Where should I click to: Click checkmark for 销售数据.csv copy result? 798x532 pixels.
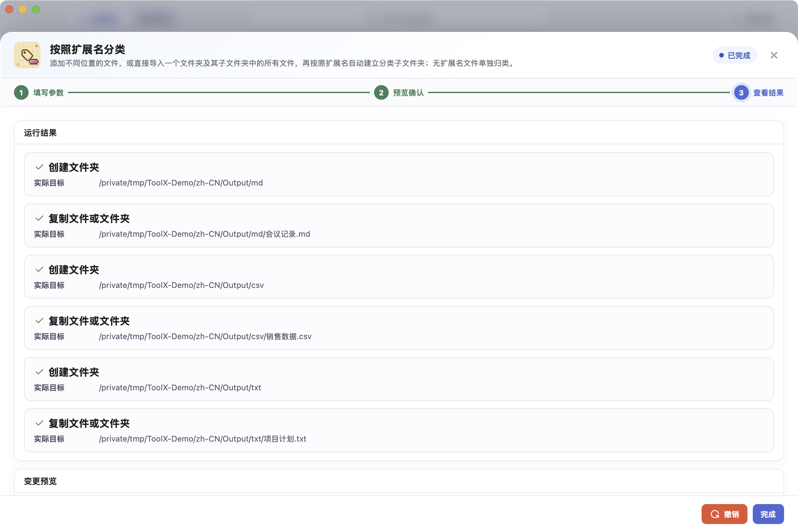[x=39, y=321]
